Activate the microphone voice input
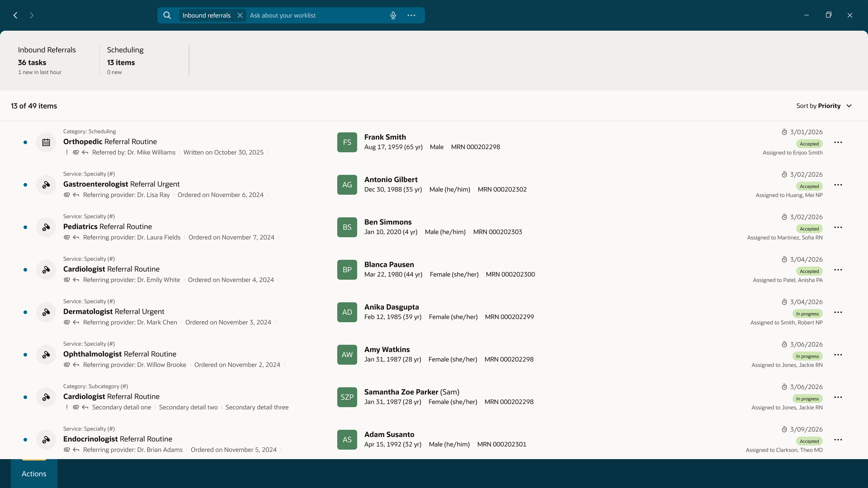The width and height of the screenshot is (868, 488). [x=393, y=15]
